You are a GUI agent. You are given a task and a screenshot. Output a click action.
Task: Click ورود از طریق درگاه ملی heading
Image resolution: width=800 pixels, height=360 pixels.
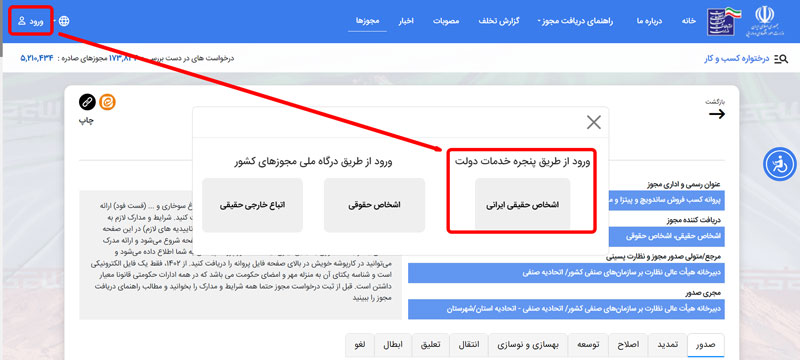[x=313, y=162]
